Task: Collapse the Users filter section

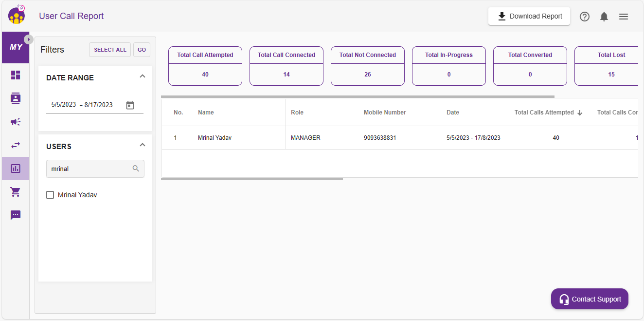Action: coord(143,145)
